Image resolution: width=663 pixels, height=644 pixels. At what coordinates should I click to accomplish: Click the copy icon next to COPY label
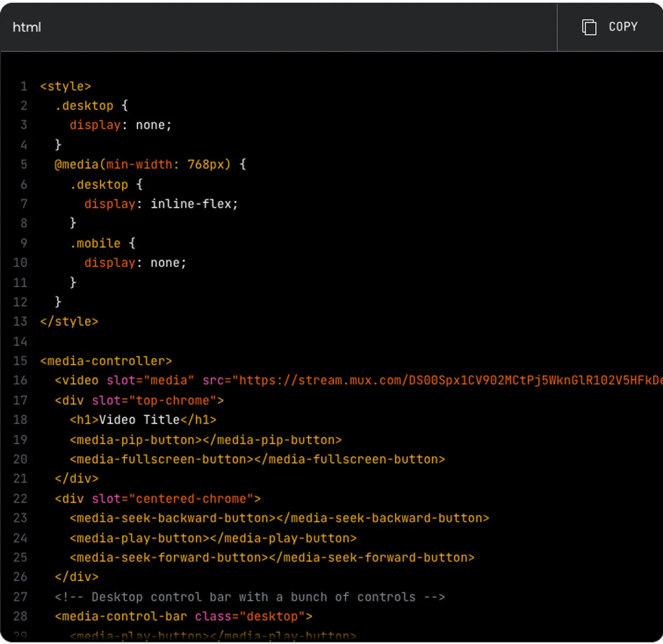tap(589, 27)
